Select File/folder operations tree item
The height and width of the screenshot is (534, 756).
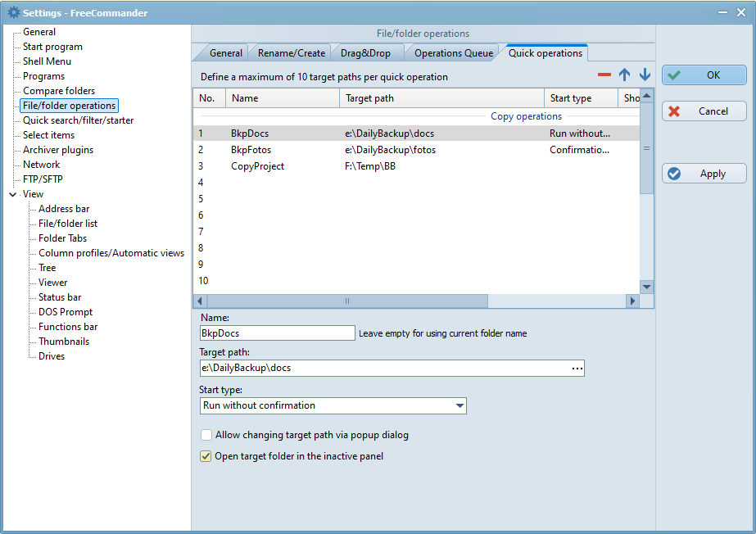[69, 106]
